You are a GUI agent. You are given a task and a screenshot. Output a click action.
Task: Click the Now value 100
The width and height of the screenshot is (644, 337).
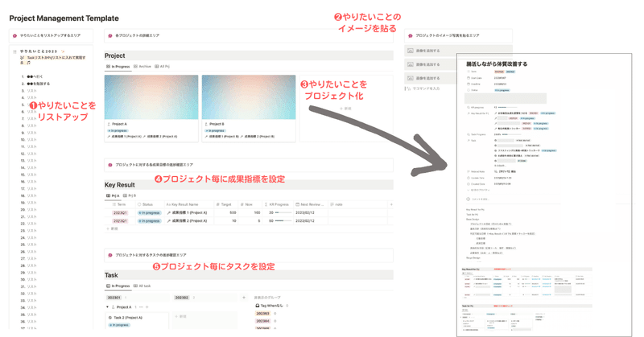[257, 213]
